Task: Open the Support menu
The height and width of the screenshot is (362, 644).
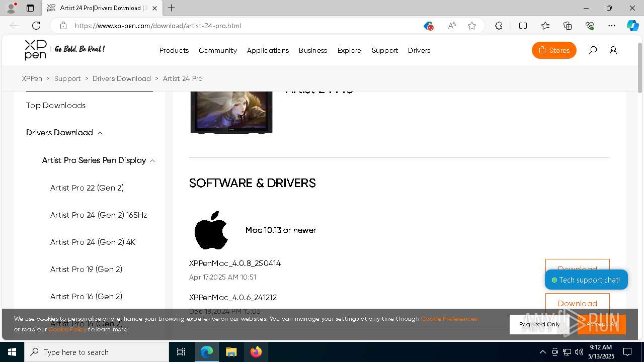Action: coord(385,50)
